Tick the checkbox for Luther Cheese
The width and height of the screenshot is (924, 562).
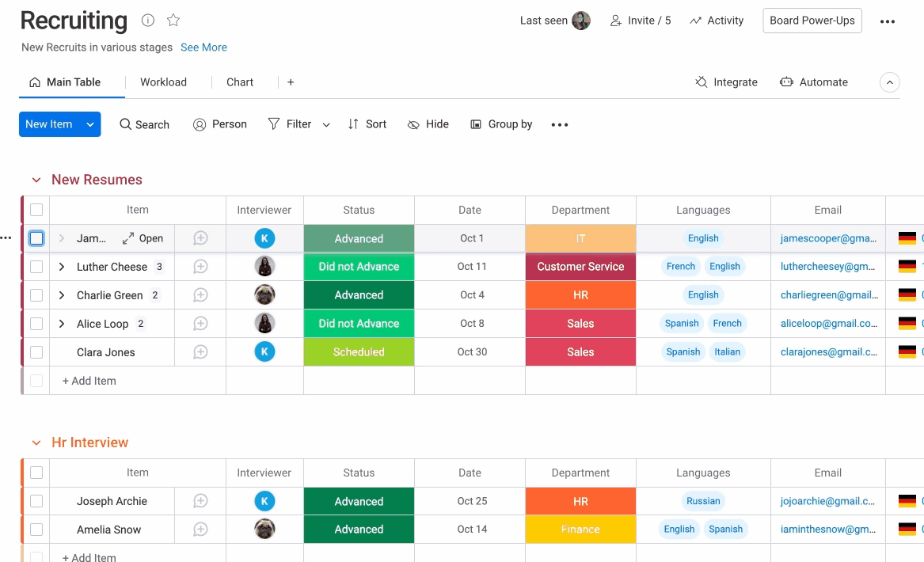click(x=36, y=267)
